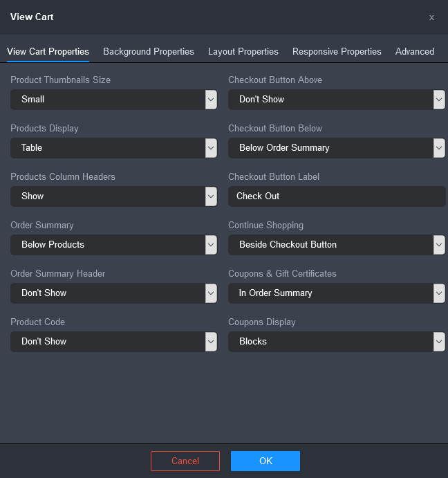Open Continue Shopping dropdown

point(337,245)
